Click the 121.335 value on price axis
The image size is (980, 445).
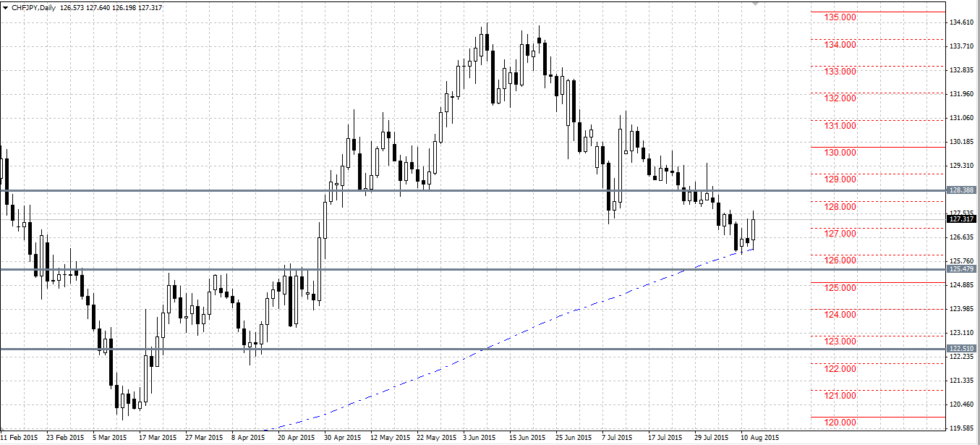[961, 380]
